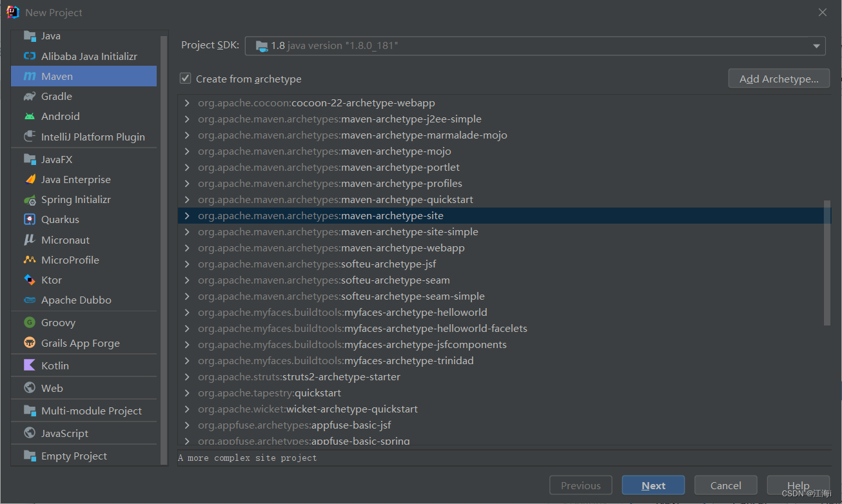Expand the cocoon-22-archetype-webapp node
This screenshot has width=842, height=504.
pyautogui.click(x=187, y=103)
